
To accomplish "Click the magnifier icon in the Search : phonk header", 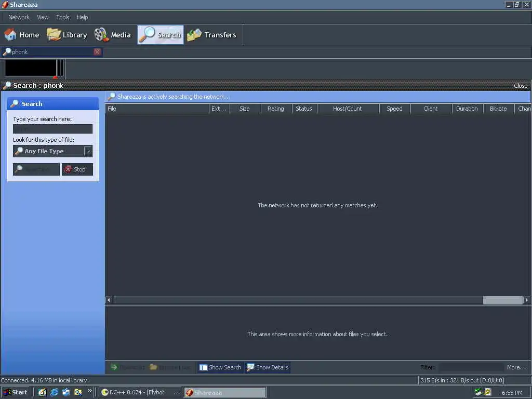I will pyautogui.click(x=6, y=86).
